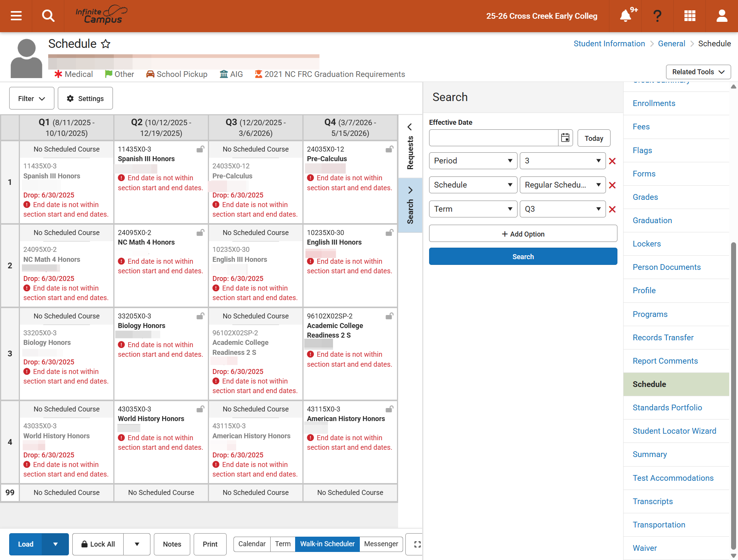738x560 pixels.
Task: Switch to the Messenger tab
Action: click(381, 544)
